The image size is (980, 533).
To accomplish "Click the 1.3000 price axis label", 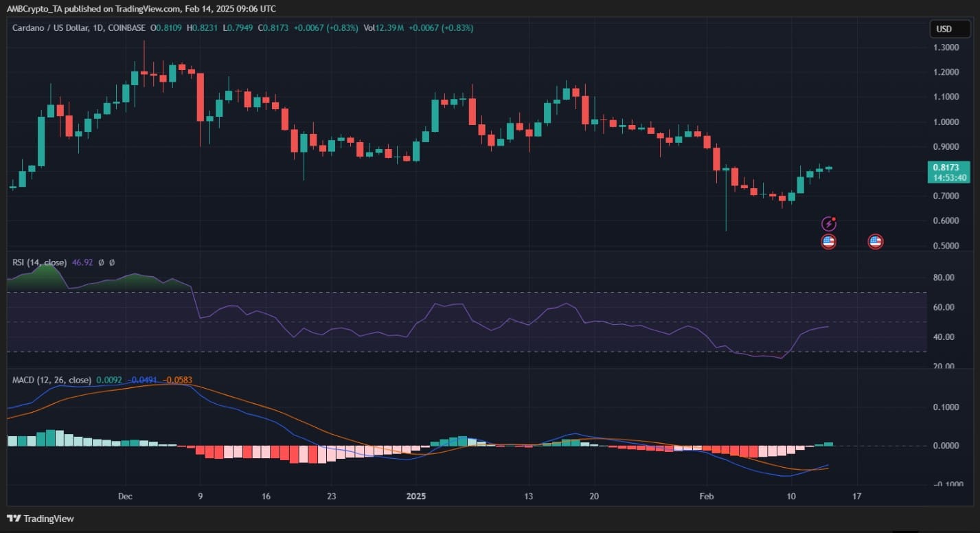I will (946, 47).
